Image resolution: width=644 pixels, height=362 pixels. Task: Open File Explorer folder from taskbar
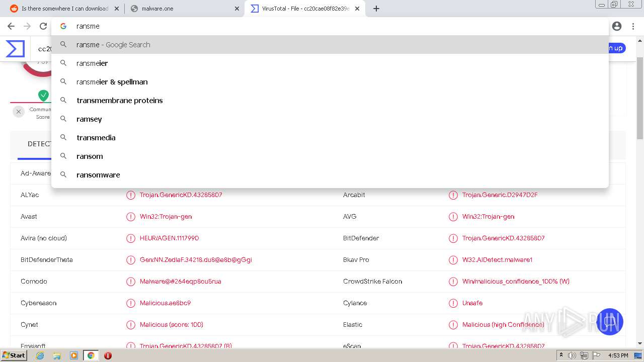click(57, 355)
